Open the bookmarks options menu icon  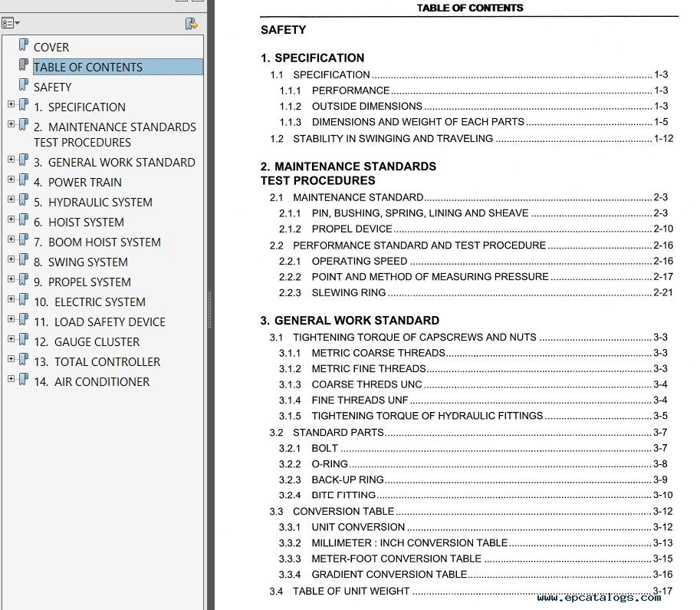tap(11, 23)
